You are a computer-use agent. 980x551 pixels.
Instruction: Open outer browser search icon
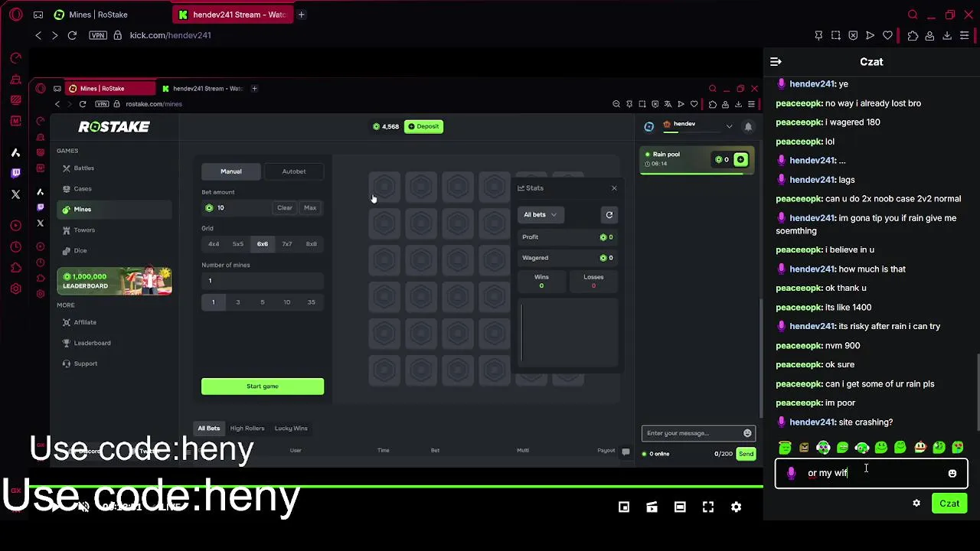point(913,15)
